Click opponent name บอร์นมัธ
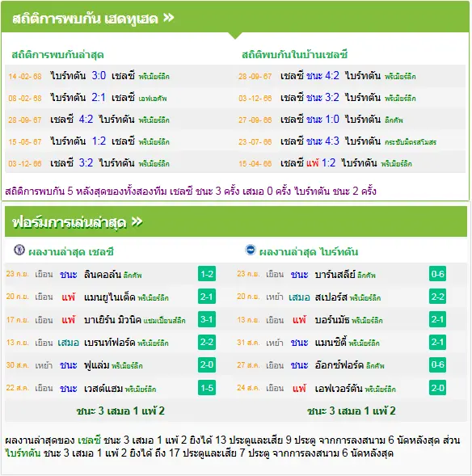Image resolution: width=472 pixels, height=476 pixels. point(332,319)
